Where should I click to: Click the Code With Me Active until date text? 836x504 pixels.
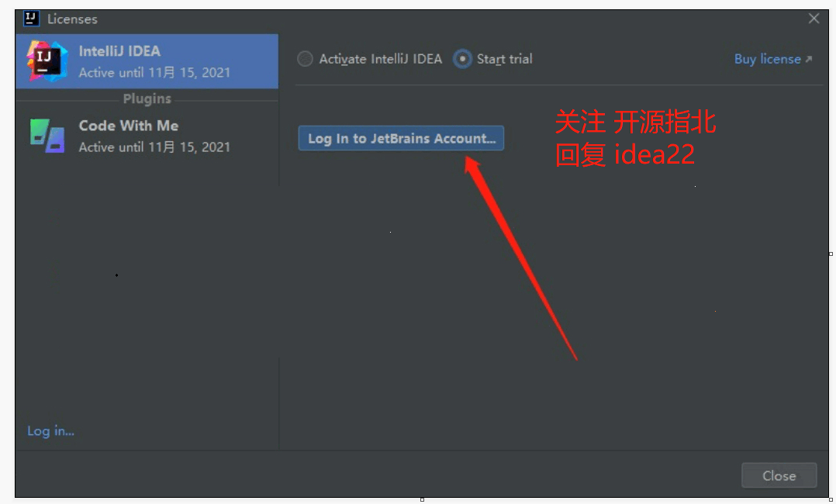pyautogui.click(x=154, y=147)
